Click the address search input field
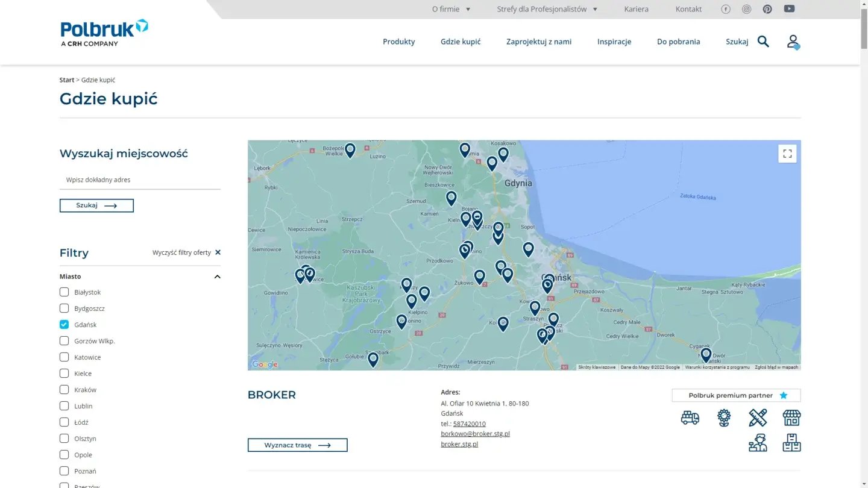The width and height of the screenshot is (868, 488). click(x=140, y=180)
